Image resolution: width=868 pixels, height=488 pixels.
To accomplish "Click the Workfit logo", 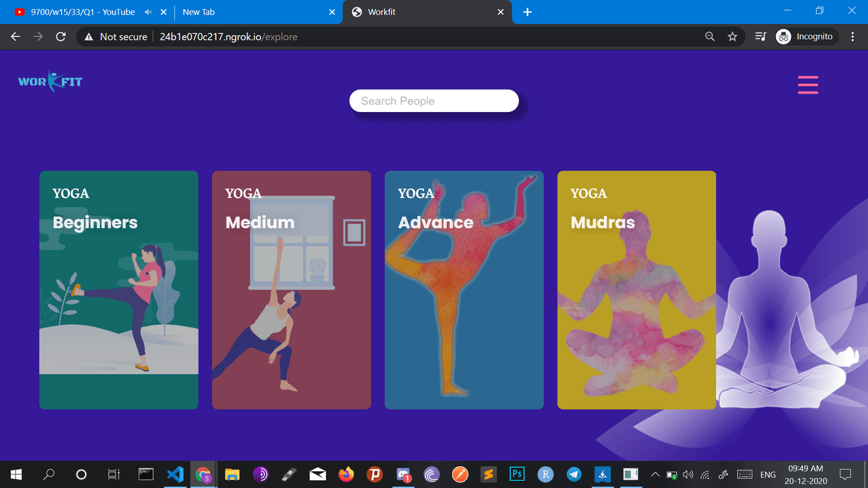I will coord(50,81).
